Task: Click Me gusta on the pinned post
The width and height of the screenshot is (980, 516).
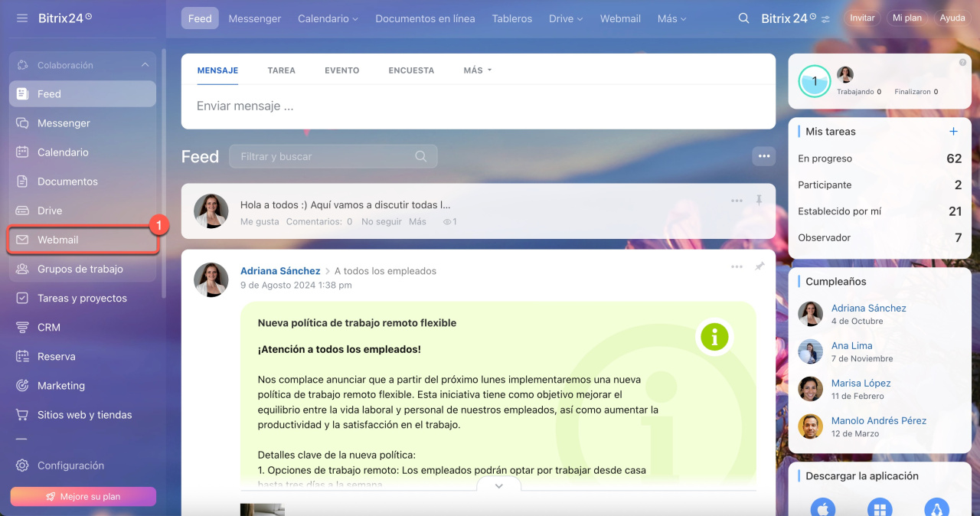Action: (x=260, y=221)
